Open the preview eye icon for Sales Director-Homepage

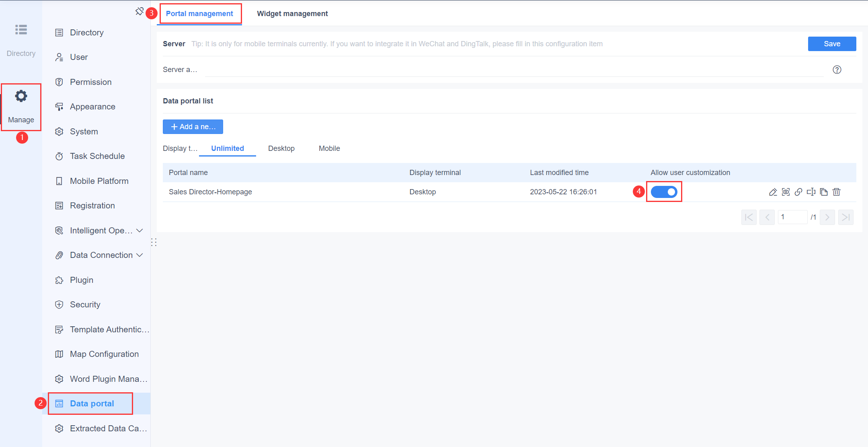pos(786,192)
